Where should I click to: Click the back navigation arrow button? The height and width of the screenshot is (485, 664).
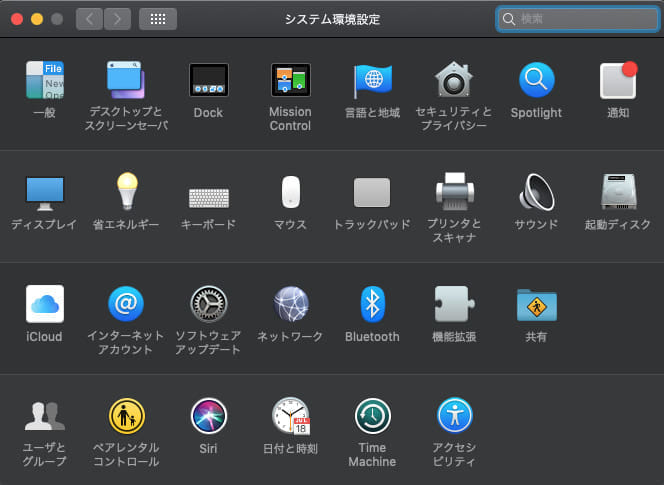(x=90, y=18)
